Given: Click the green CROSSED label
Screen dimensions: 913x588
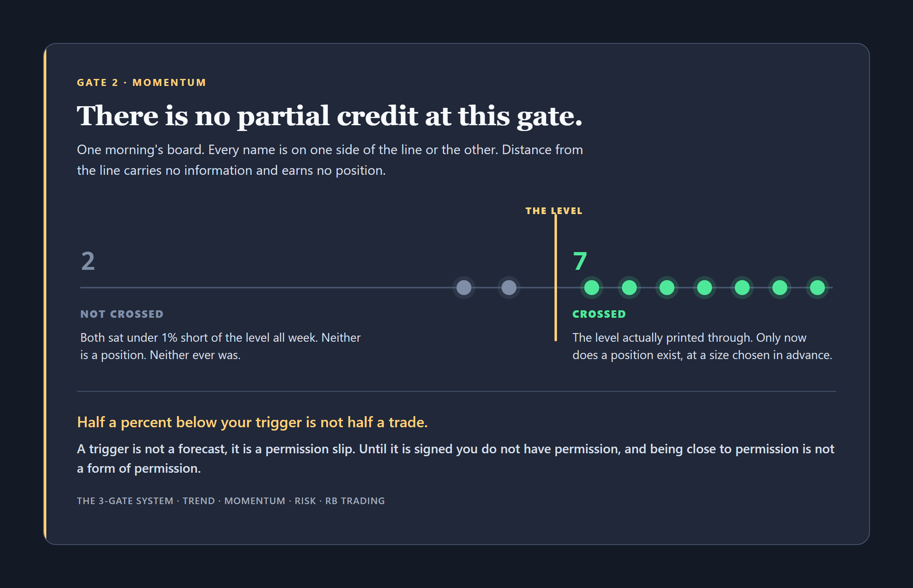Looking at the screenshot, I should pyautogui.click(x=599, y=314).
